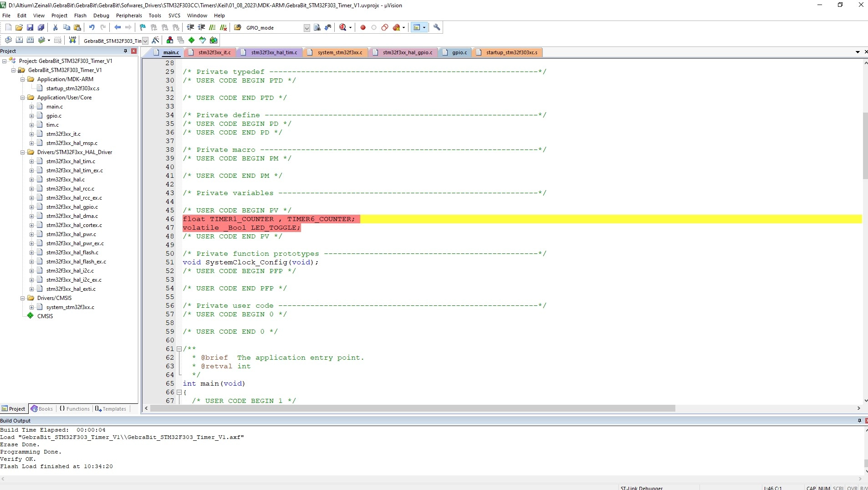Select stm32f3xx_hal_gpio.c in project tree

pos(72,207)
